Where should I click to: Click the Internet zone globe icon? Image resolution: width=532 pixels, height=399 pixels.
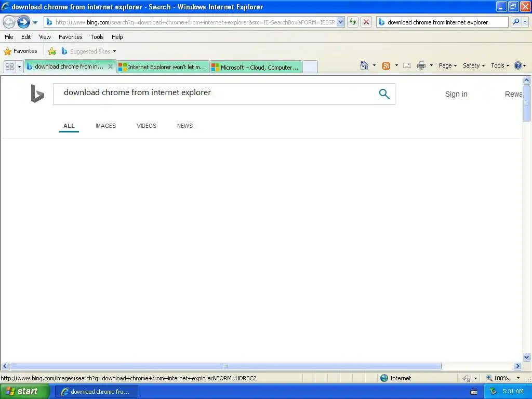[384, 378]
